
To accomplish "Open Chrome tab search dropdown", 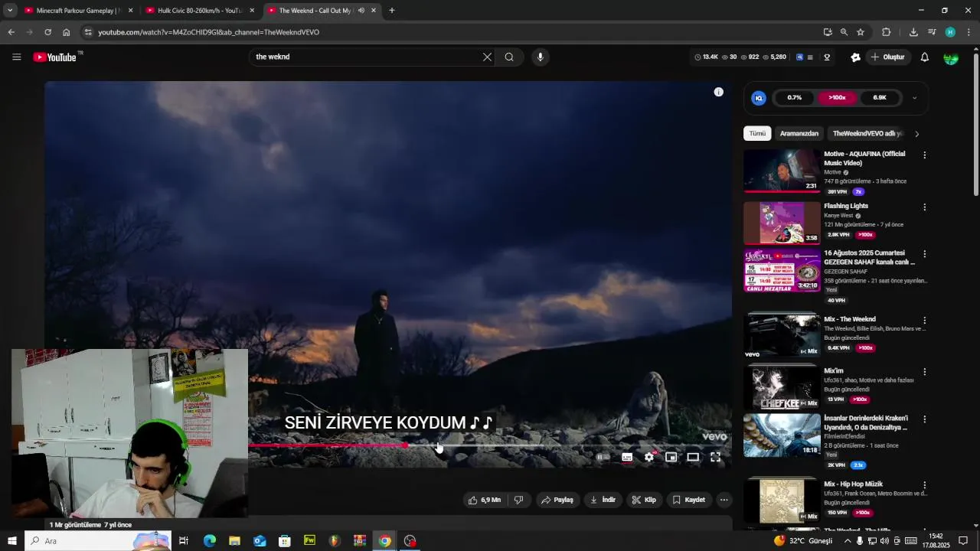I will tap(10, 11).
